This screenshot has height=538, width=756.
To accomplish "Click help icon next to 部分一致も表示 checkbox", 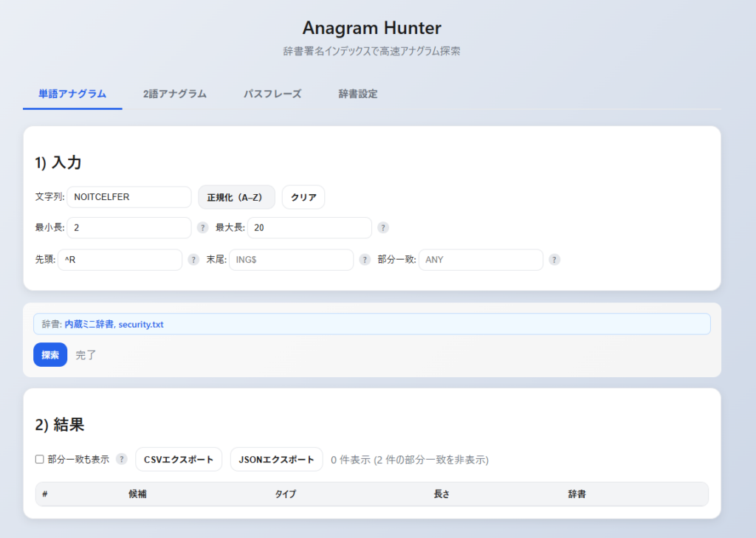I will coord(122,459).
